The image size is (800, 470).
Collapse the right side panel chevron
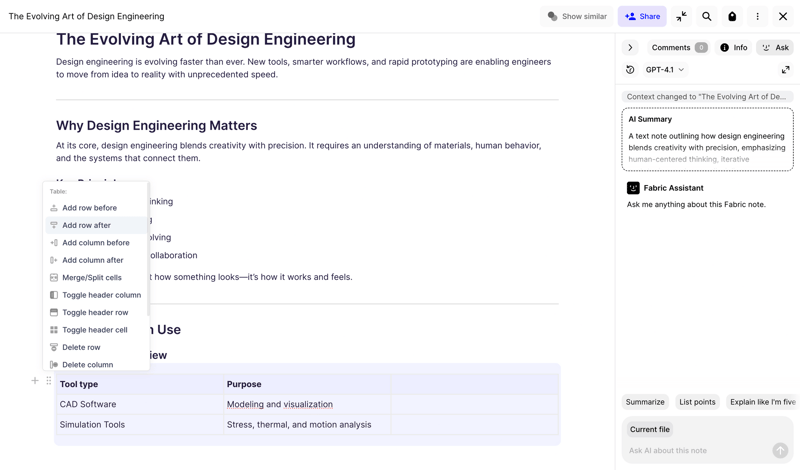pos(630,47)
